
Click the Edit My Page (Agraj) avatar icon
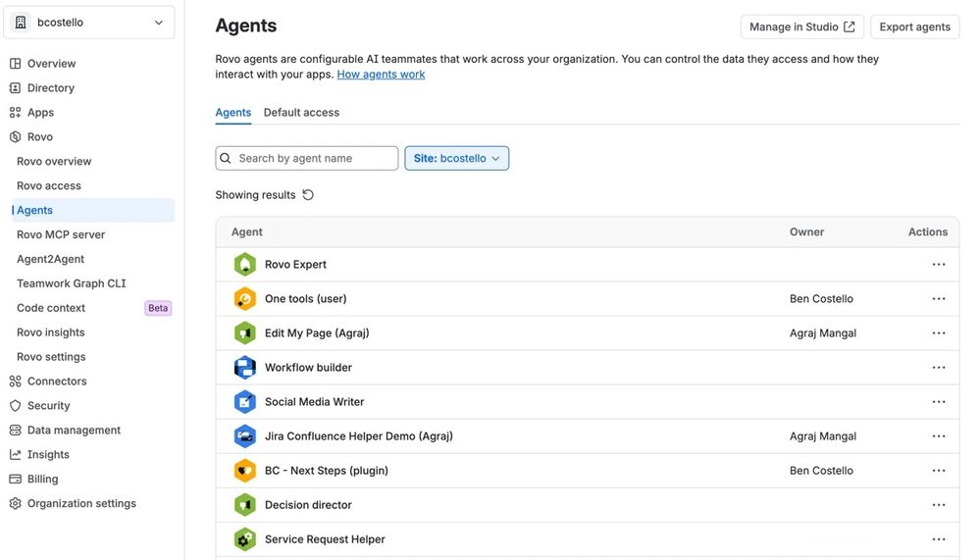coord(245,332)
